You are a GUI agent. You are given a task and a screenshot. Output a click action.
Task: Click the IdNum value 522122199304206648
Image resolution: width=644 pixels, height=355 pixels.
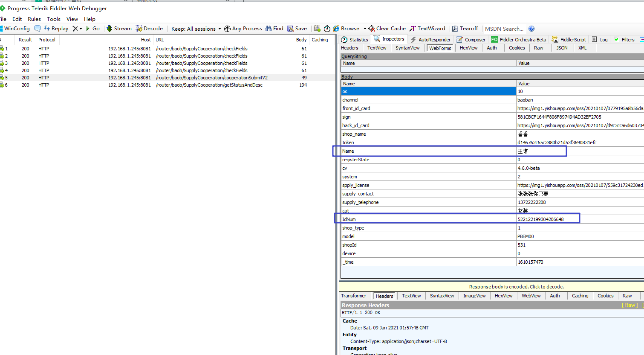point(540,219)
